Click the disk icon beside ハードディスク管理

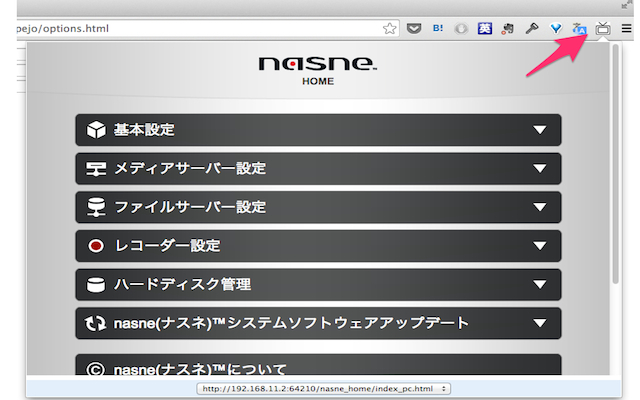(x=96, y=284)
